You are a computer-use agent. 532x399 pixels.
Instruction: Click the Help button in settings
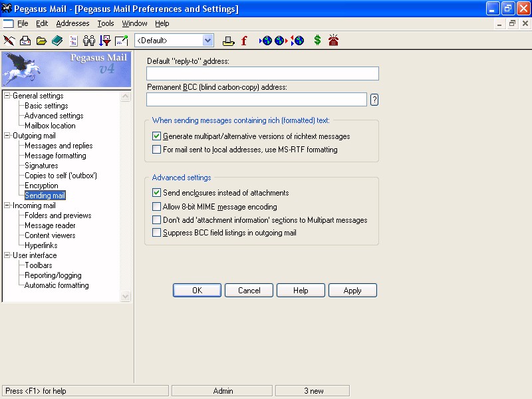[301, 291]
